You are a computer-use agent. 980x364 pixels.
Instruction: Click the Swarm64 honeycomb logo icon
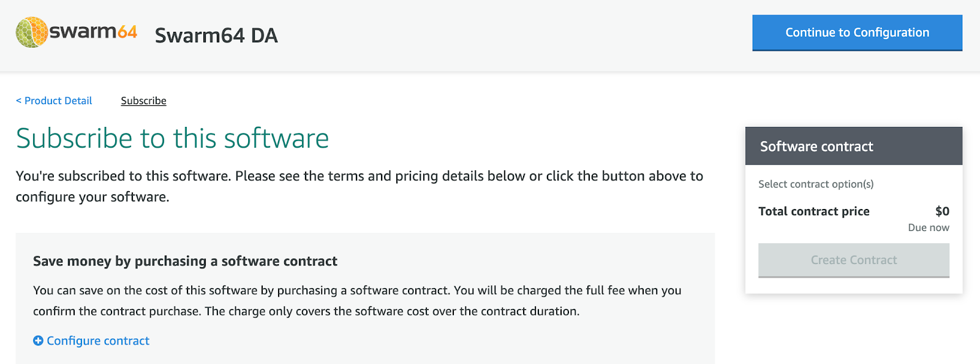[x=32, y=32]
